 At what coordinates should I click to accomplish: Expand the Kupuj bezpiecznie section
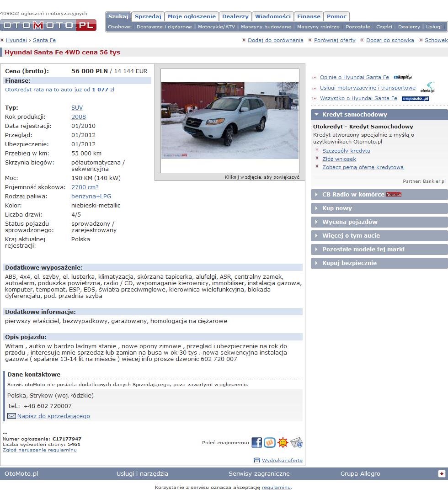pos(379,263)
